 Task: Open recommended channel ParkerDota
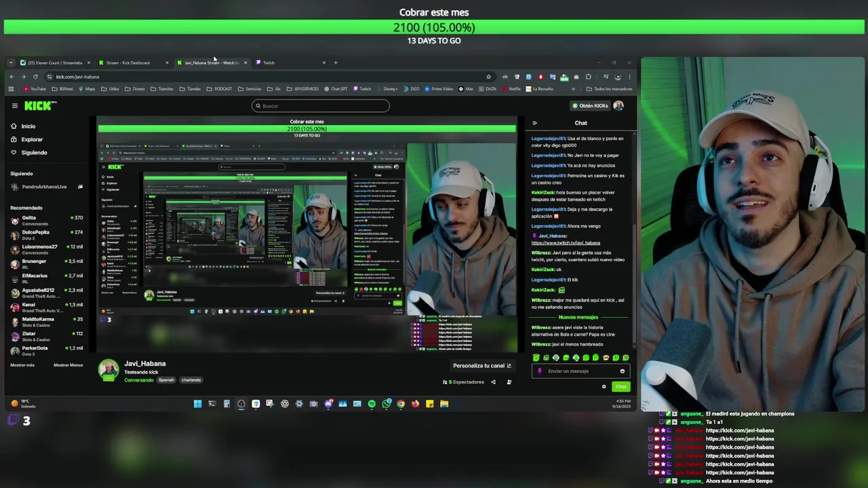[46, 350]
